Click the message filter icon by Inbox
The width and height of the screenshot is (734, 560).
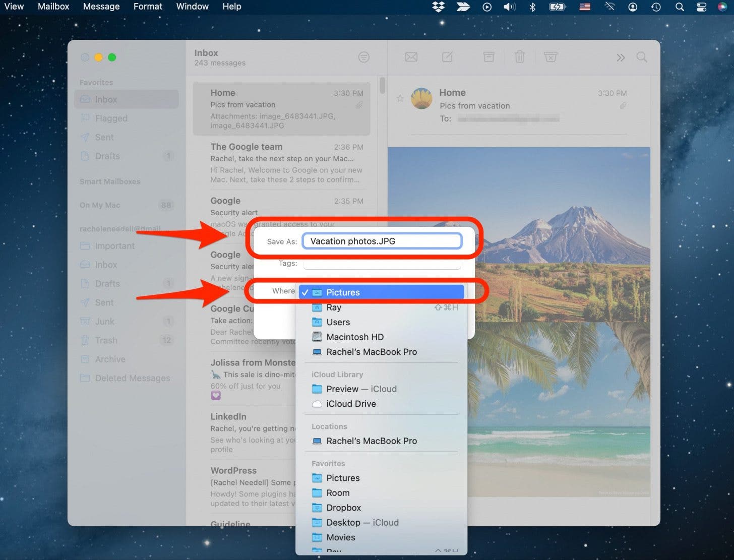pyautogui.click(x=363, y=57)
